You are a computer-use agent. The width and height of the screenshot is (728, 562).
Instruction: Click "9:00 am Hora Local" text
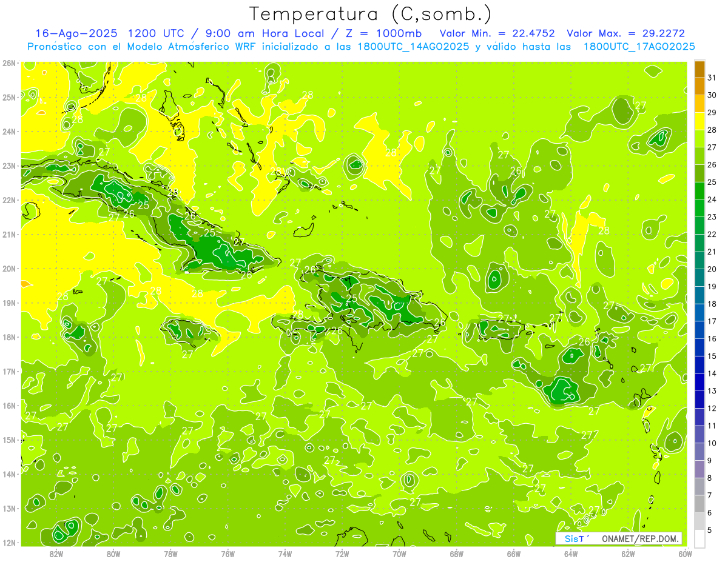(266, 33)
